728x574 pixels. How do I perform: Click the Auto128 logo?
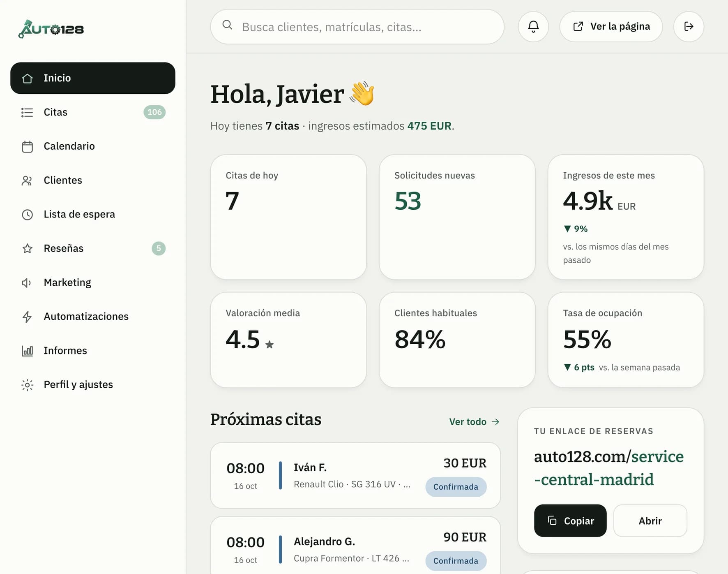[x=51, y=29]
